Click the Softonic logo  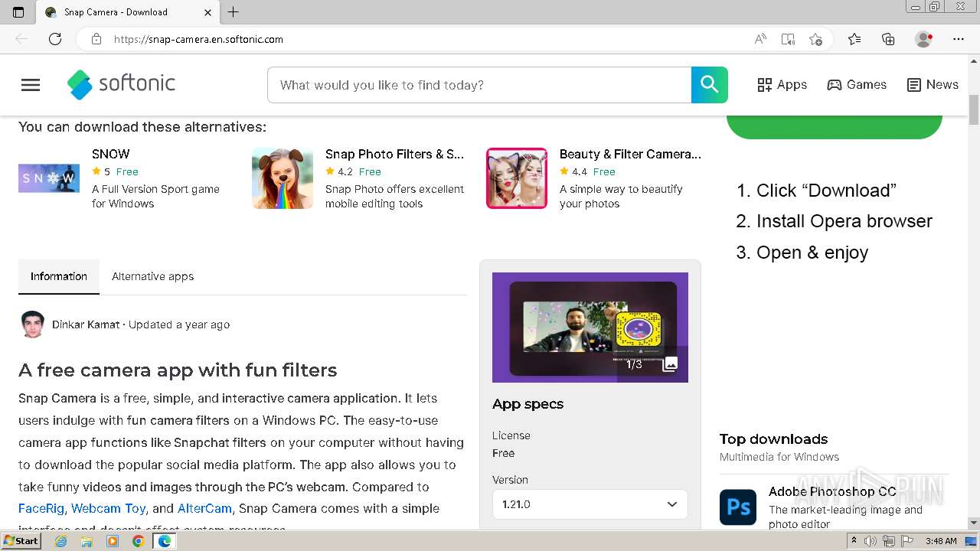(x=121, y=84)
